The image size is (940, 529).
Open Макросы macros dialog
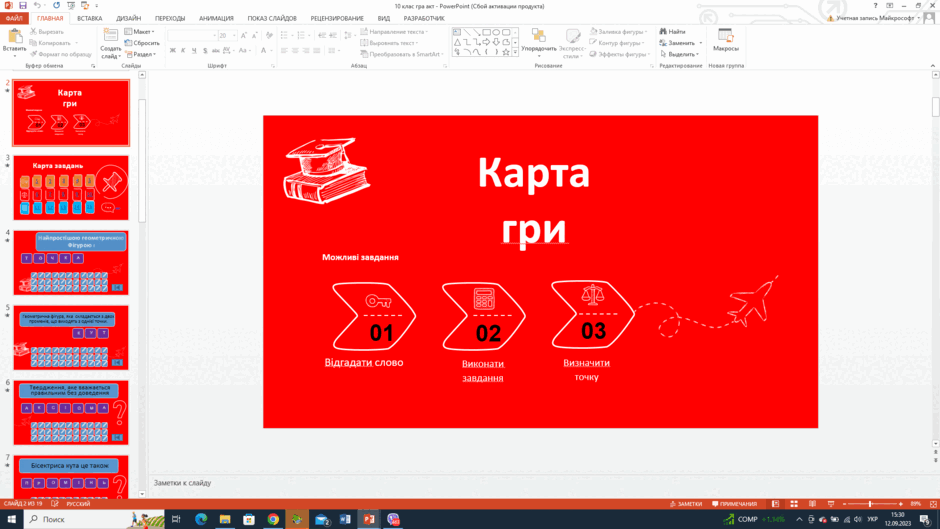[726, 40]
